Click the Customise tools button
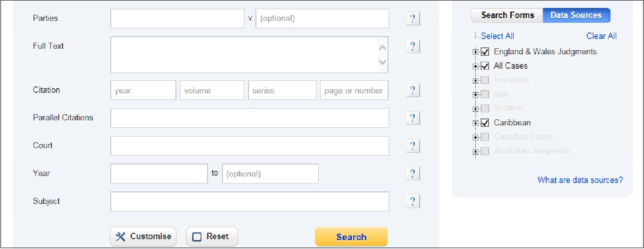 click(143, 237)
